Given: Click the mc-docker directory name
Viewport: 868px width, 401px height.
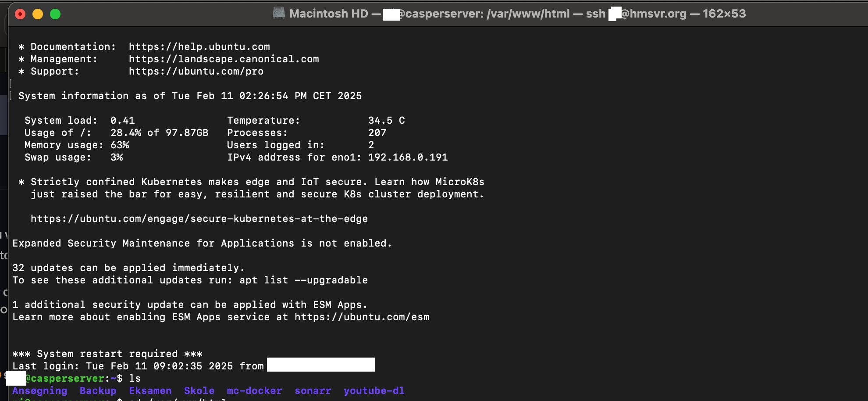Looking at the screenshot, I should click(x=255, y=390).
